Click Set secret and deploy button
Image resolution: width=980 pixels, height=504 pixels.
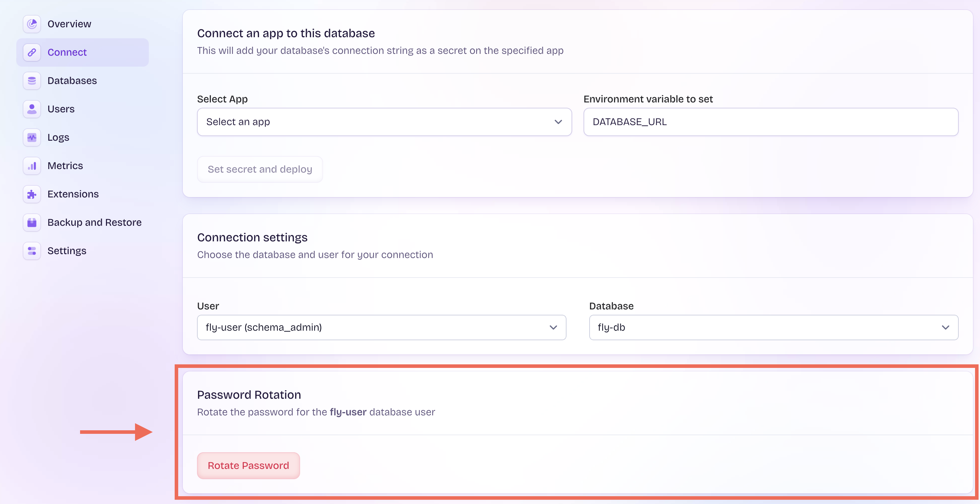(x=260, y=169)
